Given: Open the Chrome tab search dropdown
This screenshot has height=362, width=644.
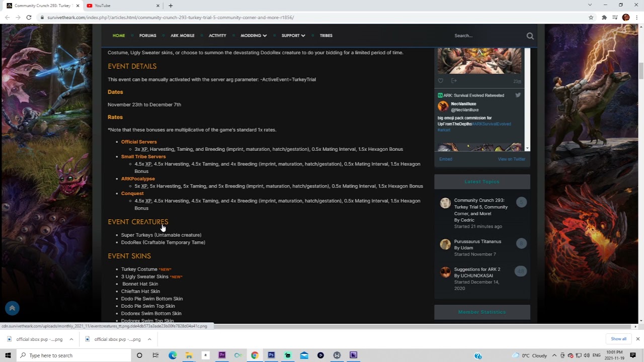Looking at the screenshot, I should click(x=590, y=5).
